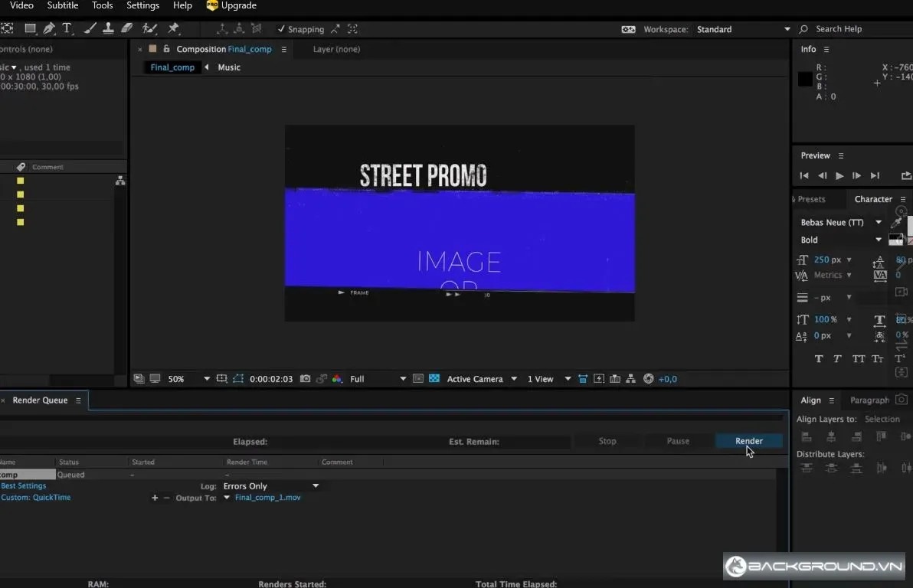Viewport: 913px width, 588px height.
Task: Click the fill and stroke color swatch
Action: [895, 240]
